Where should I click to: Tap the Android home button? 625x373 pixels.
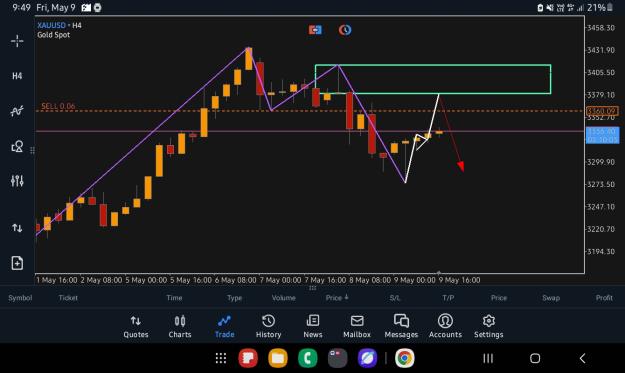click(x=535, y=358)
